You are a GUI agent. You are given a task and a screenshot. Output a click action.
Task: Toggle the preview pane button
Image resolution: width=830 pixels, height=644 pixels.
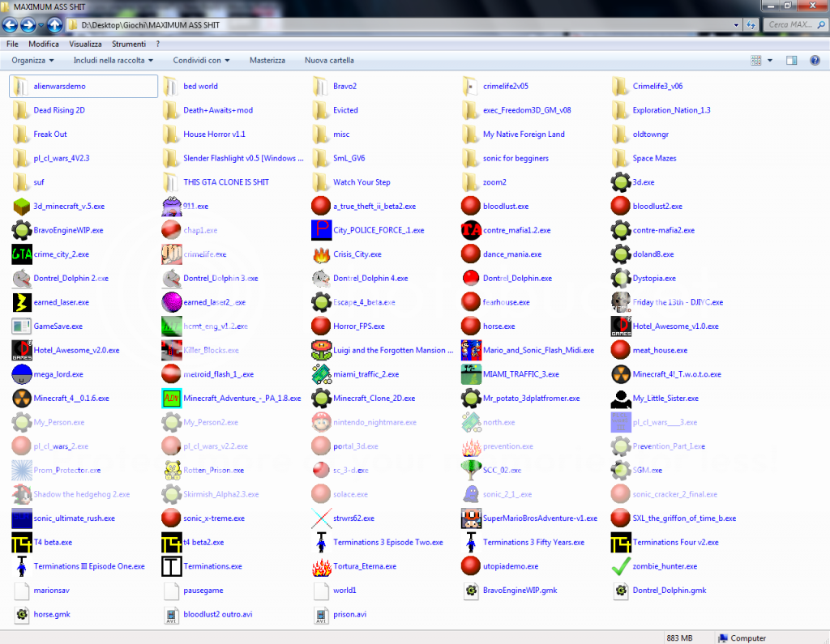coord(792,61)
